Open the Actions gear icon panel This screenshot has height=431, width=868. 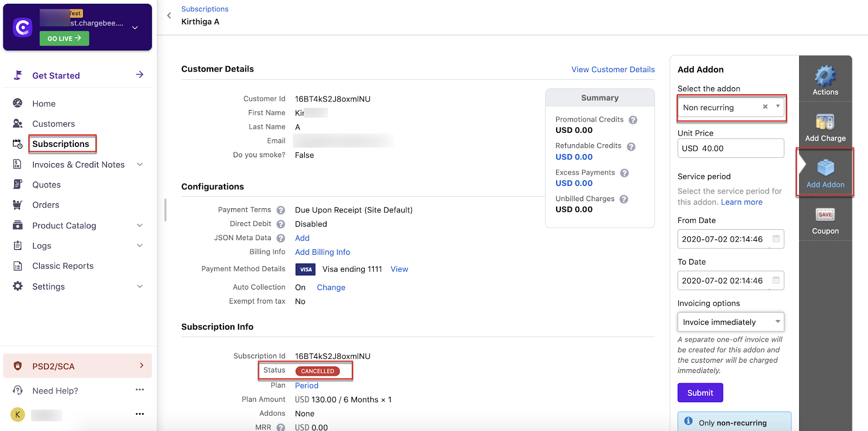tap(825, 76)
